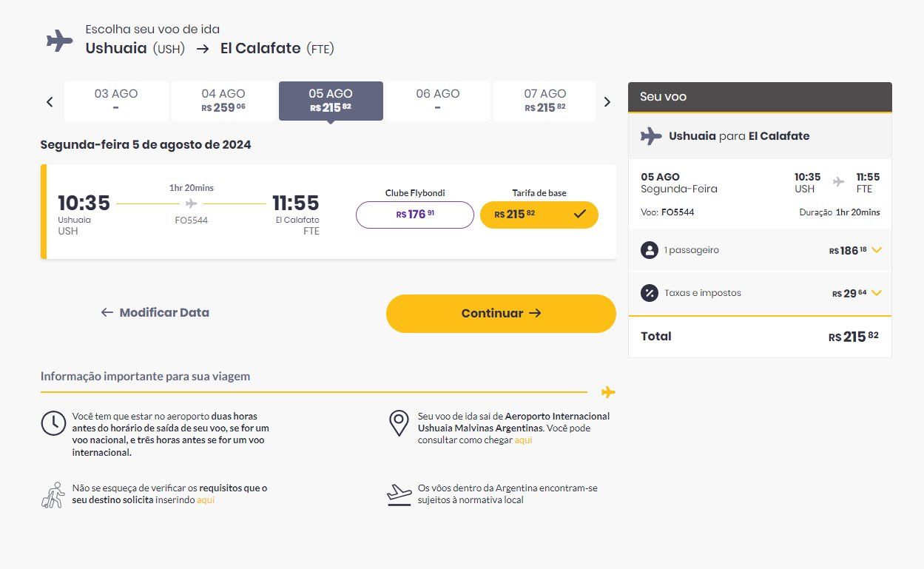The image size is (924, 569).
Task: Click the clock icon in important information
Action: pos(53,422)
